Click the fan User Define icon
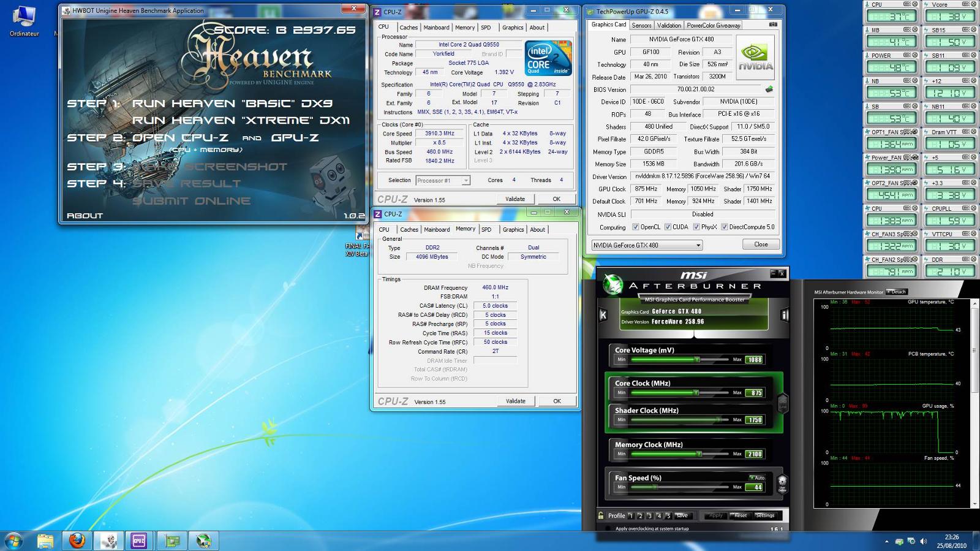The width and height of the screenshot is (980, 551). pyautogui.click(x=782, y=483)
